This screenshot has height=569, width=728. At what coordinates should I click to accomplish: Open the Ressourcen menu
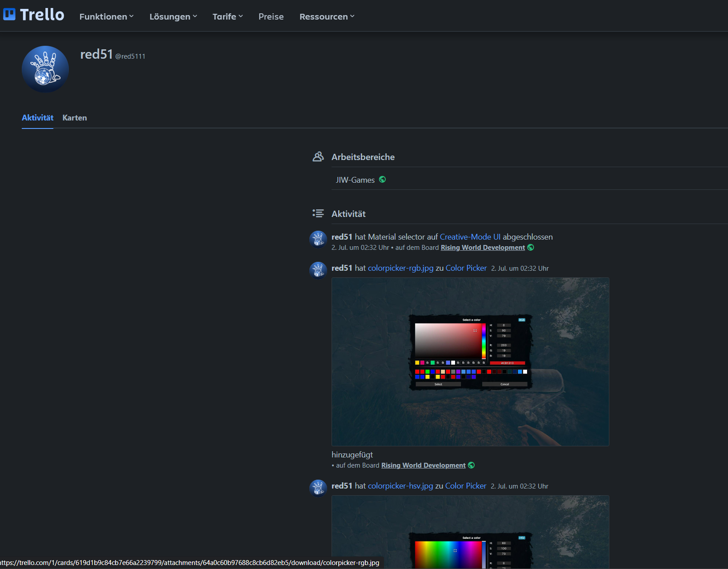(327, 16)
